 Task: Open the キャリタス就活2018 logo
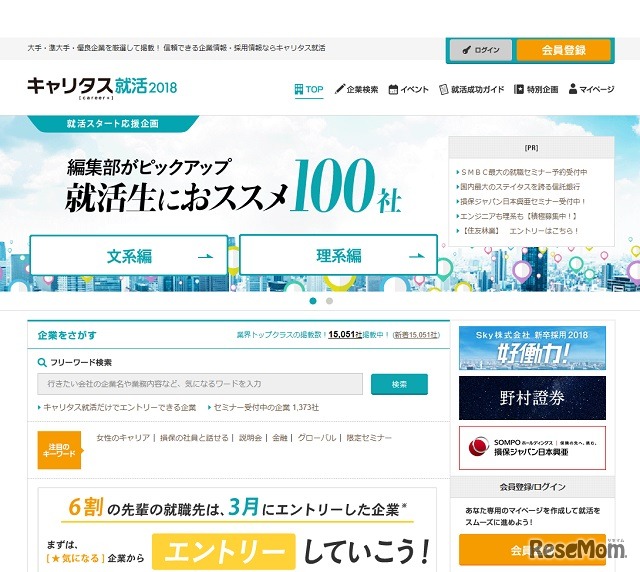pos(102,87)
